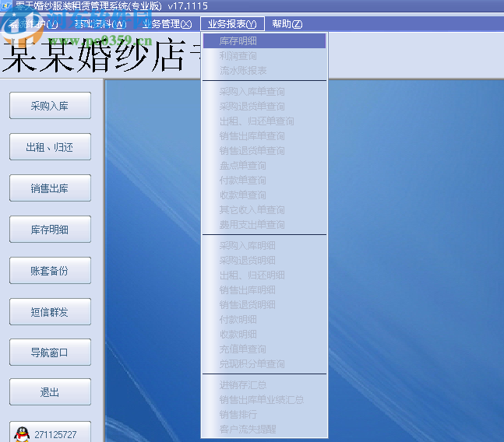Image resolution: width=504 pixels, height=442 pixels.
Task: Click the QQ 271125727 contact button
Action: pos(50,432)
